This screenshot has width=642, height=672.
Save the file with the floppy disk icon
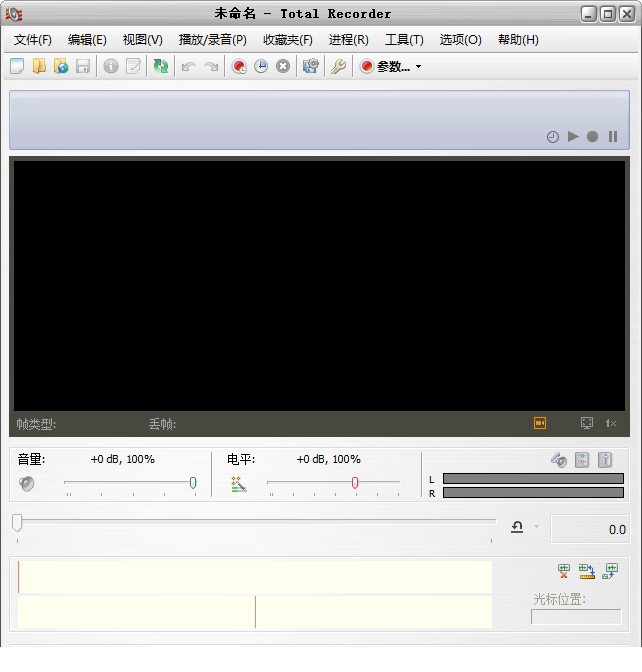(x=83, y=66)
